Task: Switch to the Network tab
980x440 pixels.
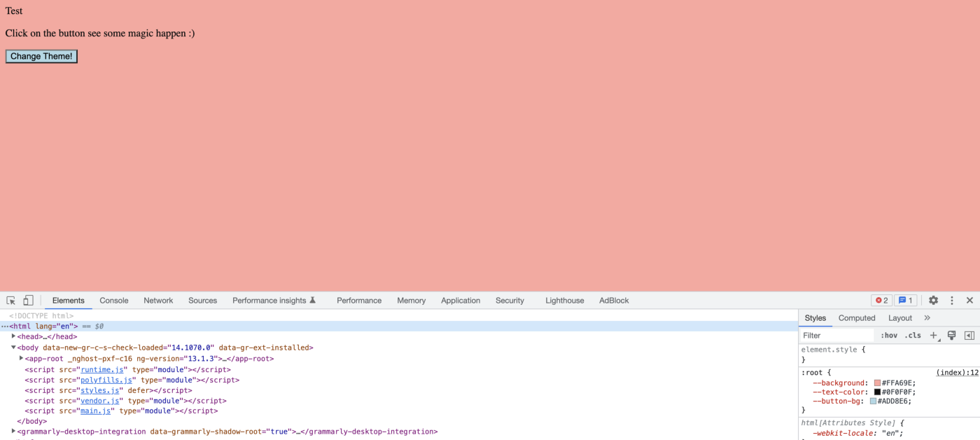Action: (x=158, y=301)
